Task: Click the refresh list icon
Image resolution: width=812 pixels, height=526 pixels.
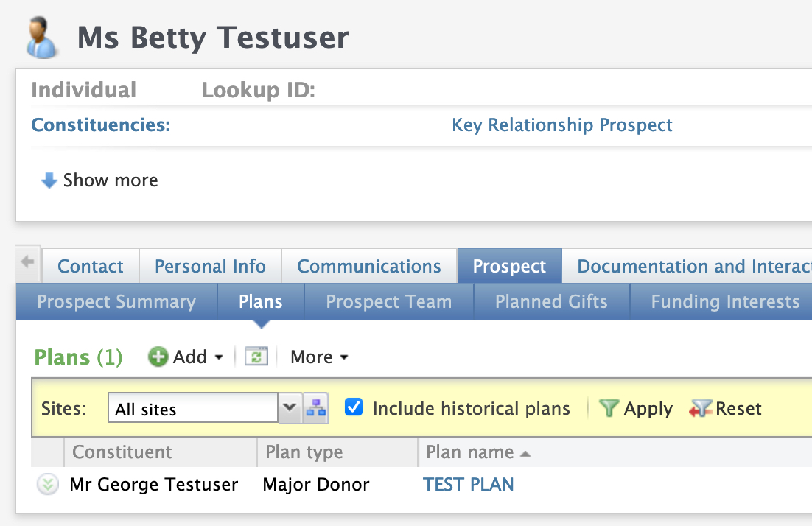Action: (256, 357)
